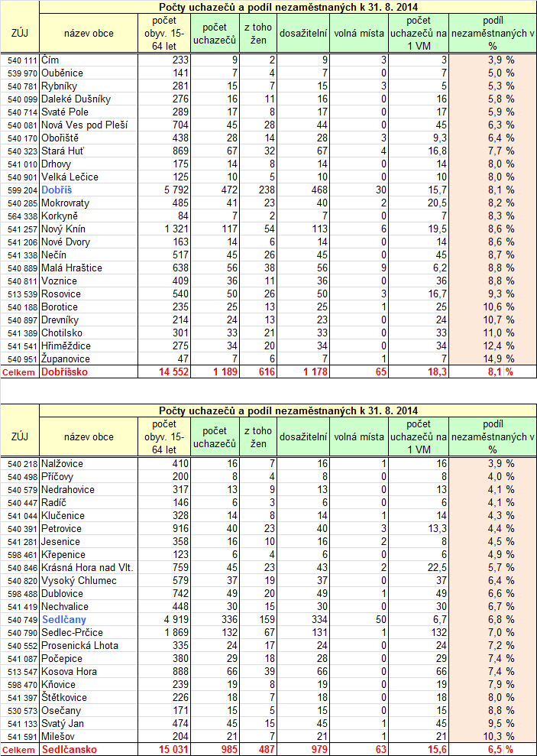Click the Počepice name cell
The width and height of the screenshot is (537, 756).
click(x=89, y=659)
